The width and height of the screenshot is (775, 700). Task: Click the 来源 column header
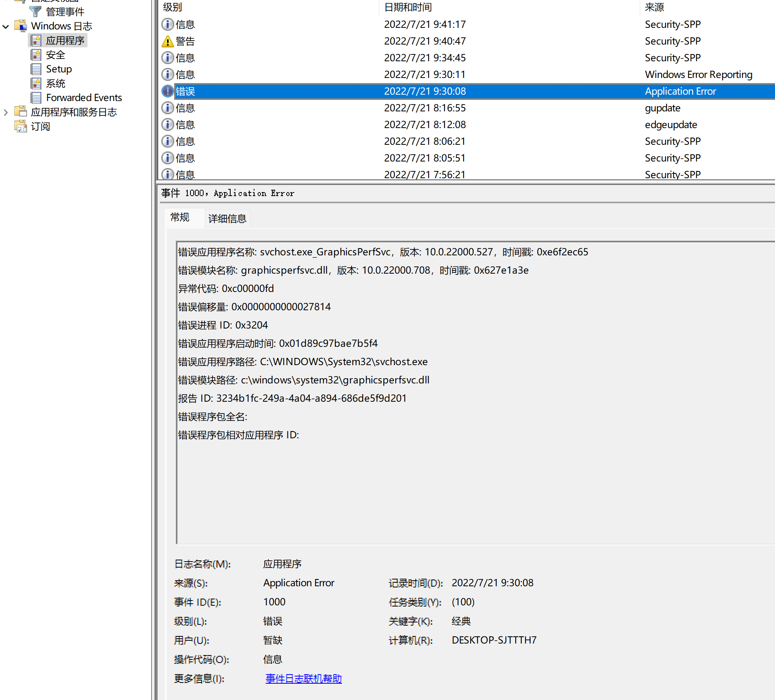coord(653,7)
